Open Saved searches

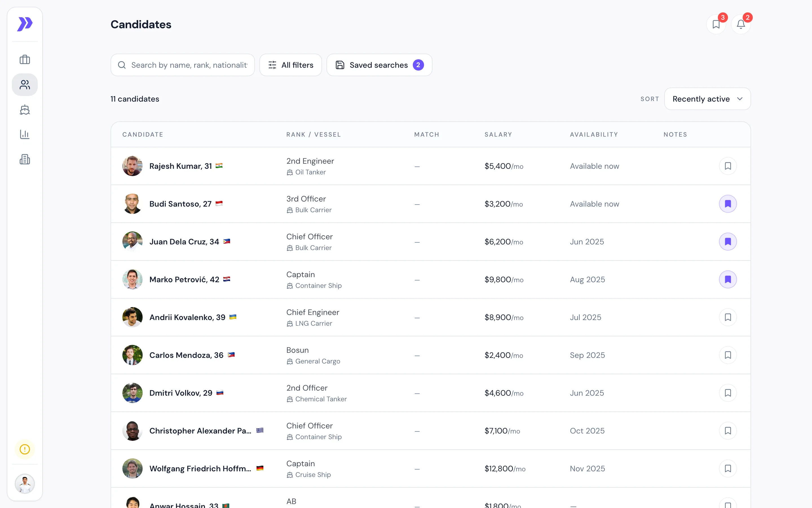(x=379, y=65)
